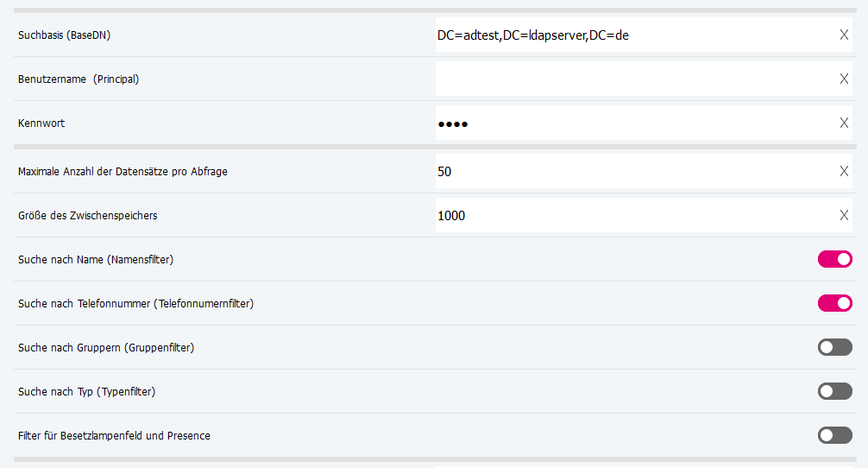The width and height of the screenshot is (868, 468).
Task: Turn off Suche nach Telefonnummer toggle
Action: point(834,303)
